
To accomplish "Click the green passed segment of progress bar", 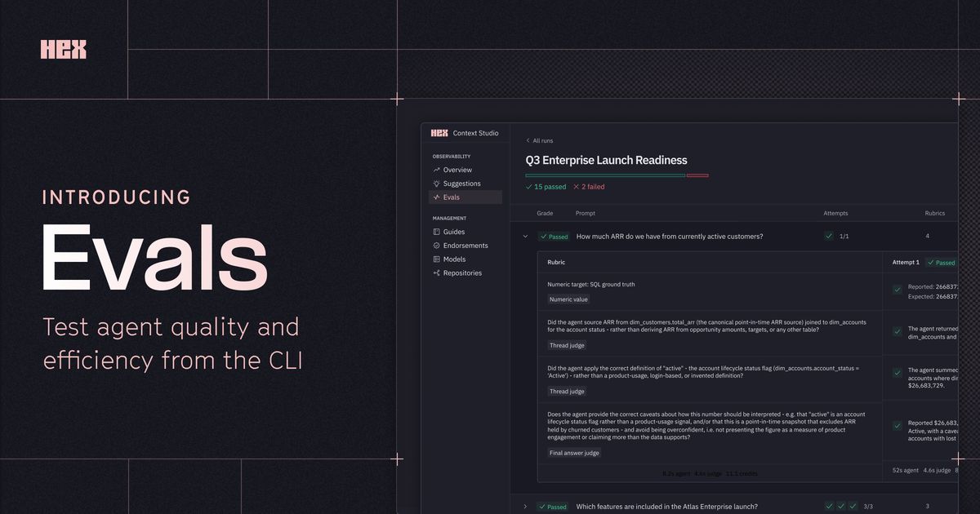I will click(605, 175).
